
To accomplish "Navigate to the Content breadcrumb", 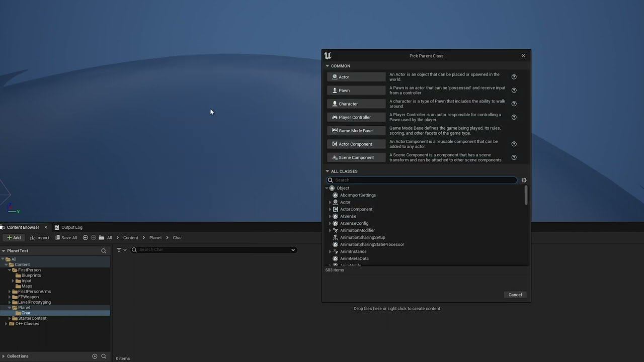I will point(130,238).
